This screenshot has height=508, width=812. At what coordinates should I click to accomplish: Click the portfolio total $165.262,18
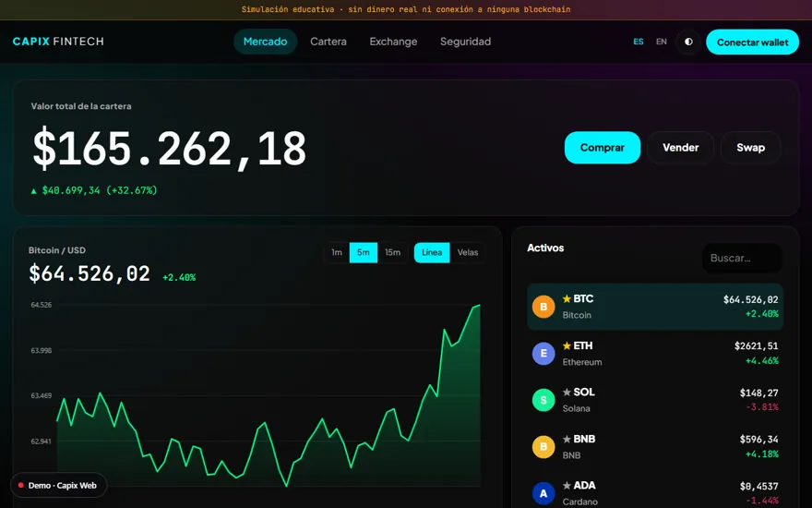point(170,150)
